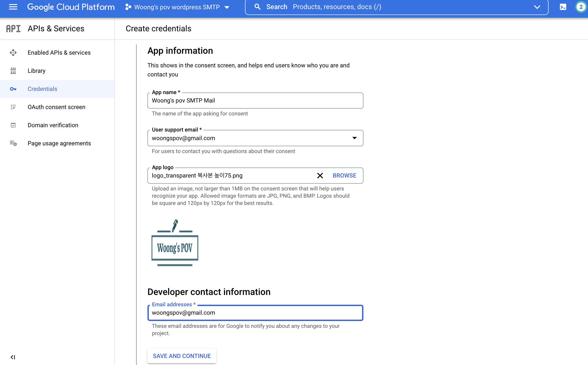Click the Enabled APIs & services icon

tap(13, 53)
